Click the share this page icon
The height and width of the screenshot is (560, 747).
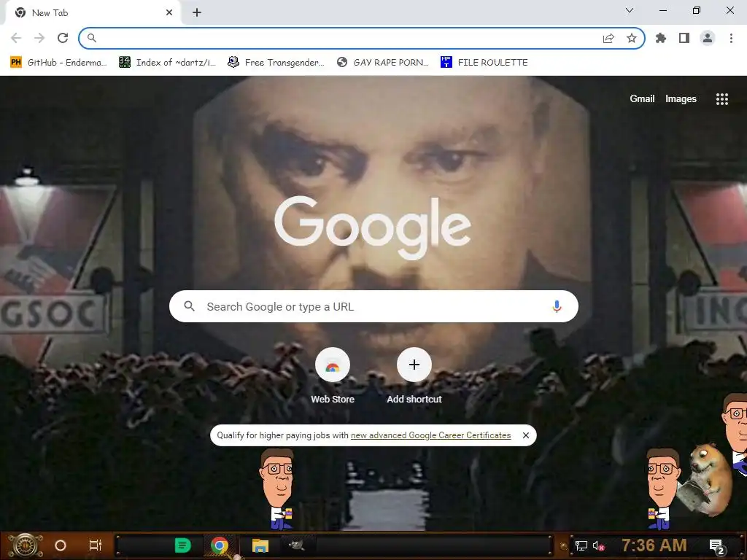(608, 38)
